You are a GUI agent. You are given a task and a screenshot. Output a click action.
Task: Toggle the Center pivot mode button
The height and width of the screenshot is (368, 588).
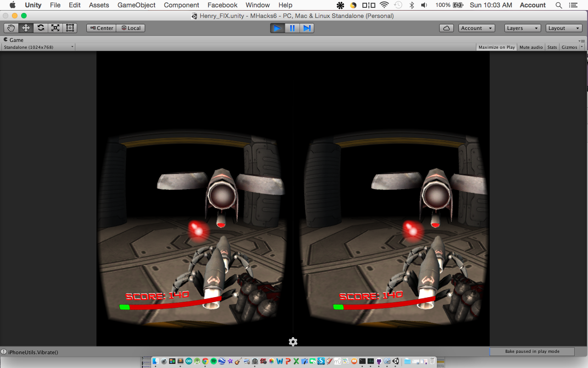pyautogui.click(x=102, y=28)
